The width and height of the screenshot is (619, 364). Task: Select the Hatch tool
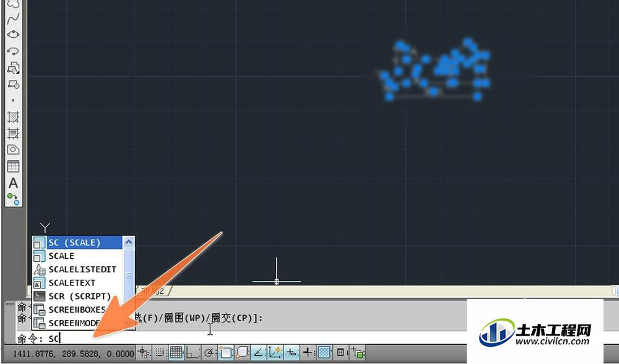(x=14, y=117)
